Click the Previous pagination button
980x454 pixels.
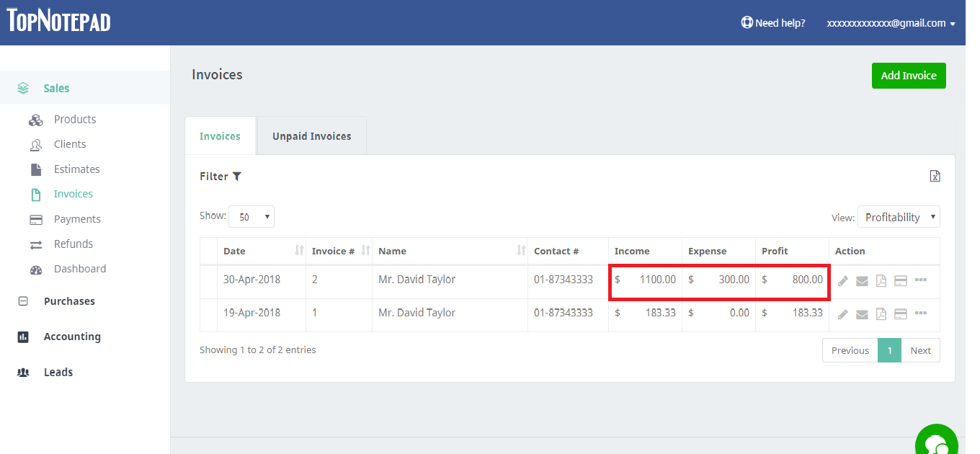(x=850, y=350)
